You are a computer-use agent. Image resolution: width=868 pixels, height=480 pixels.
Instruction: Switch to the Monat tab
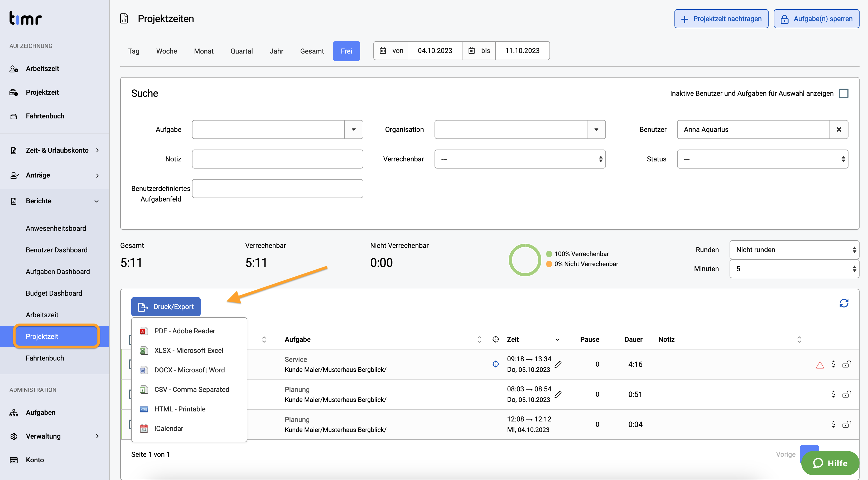point(204,51)
